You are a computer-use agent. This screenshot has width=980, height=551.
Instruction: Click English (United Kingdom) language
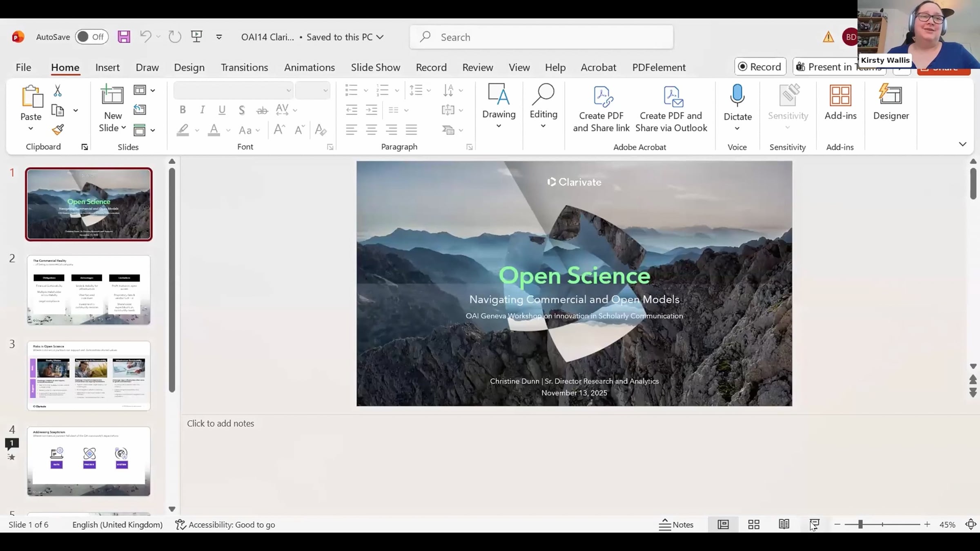pyautogui.click(x=118, y=524)
